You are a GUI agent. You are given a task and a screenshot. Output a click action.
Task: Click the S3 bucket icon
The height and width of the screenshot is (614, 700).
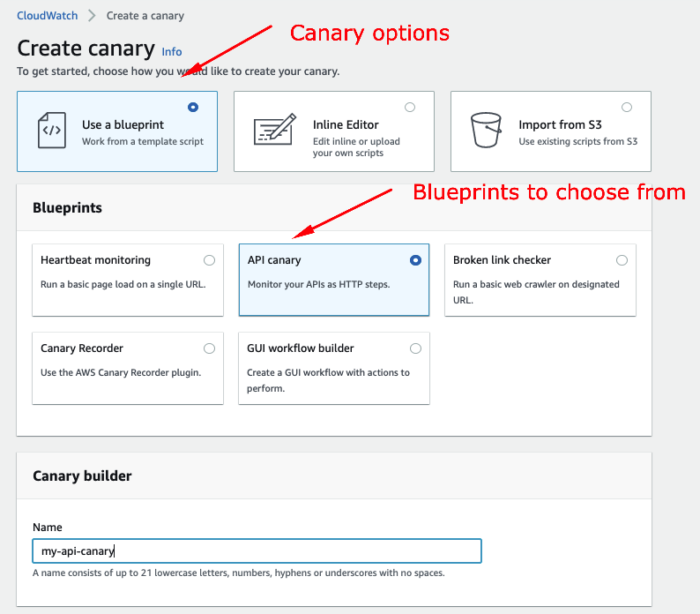point(486,130)
